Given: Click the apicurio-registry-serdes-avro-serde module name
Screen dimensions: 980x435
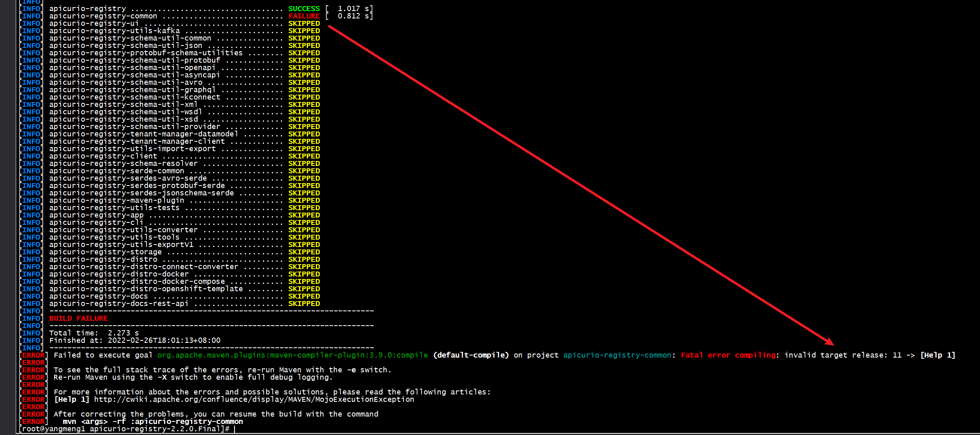Looking at the screenshot, I should pos(128,178).
